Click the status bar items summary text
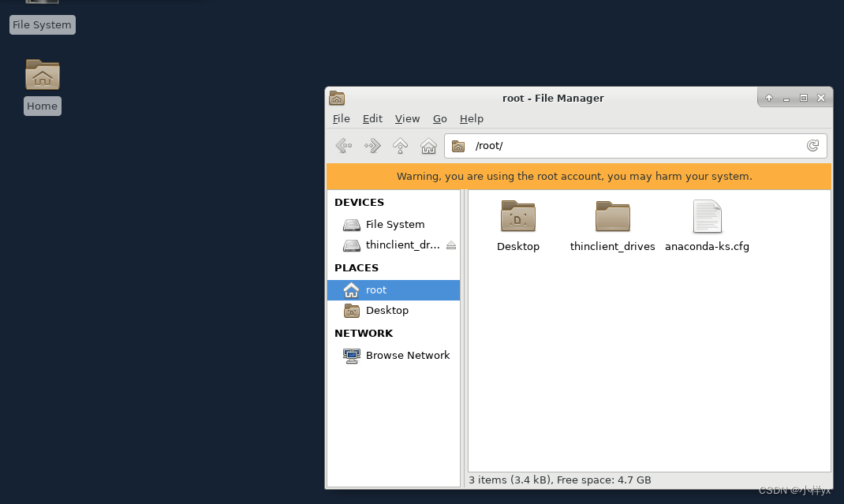 click(x=560, y=480)
